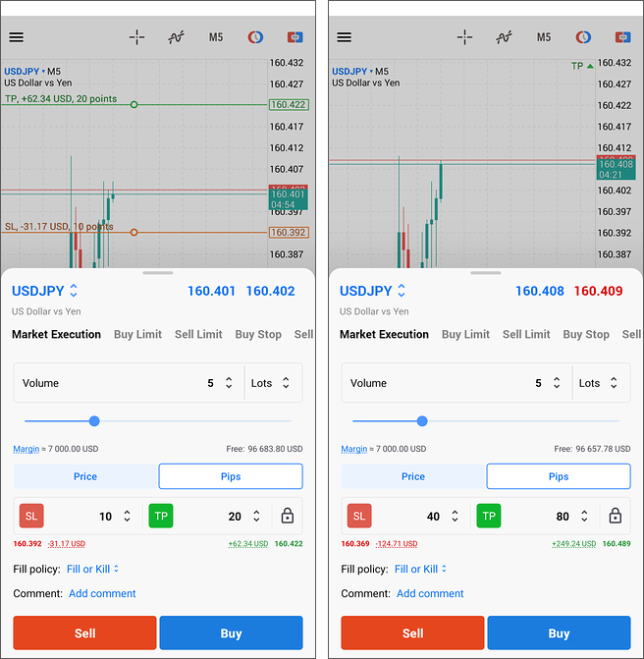The height and width of the screenshot is (659, 644).
Task: Click SL badge next to value 40
Action: click(359, 516)
